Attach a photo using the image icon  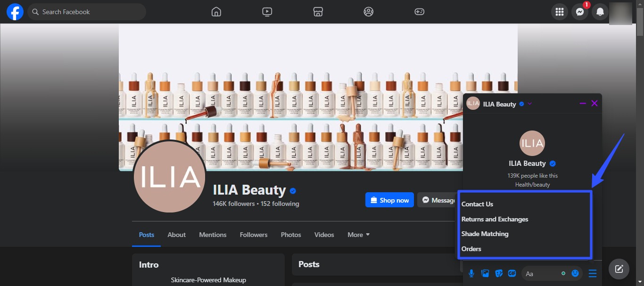click(485, 273)
